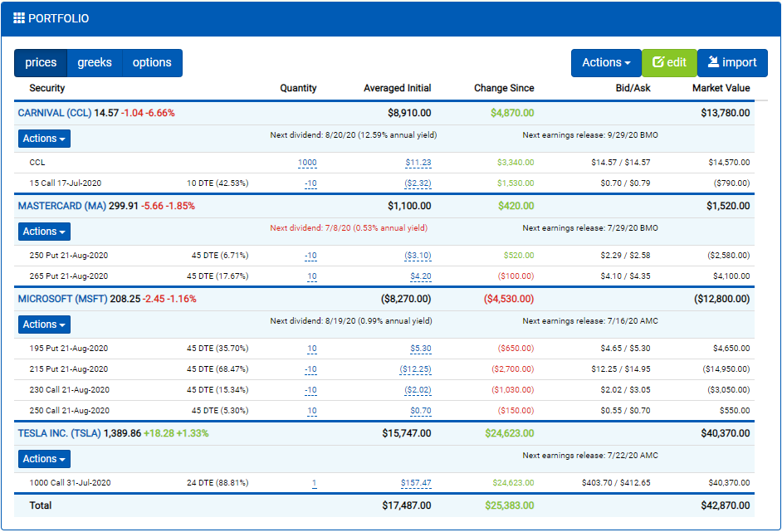
Task: Edit quantity of 15 Call 17-Jul-2020
Action: click(x=310, y=183)
